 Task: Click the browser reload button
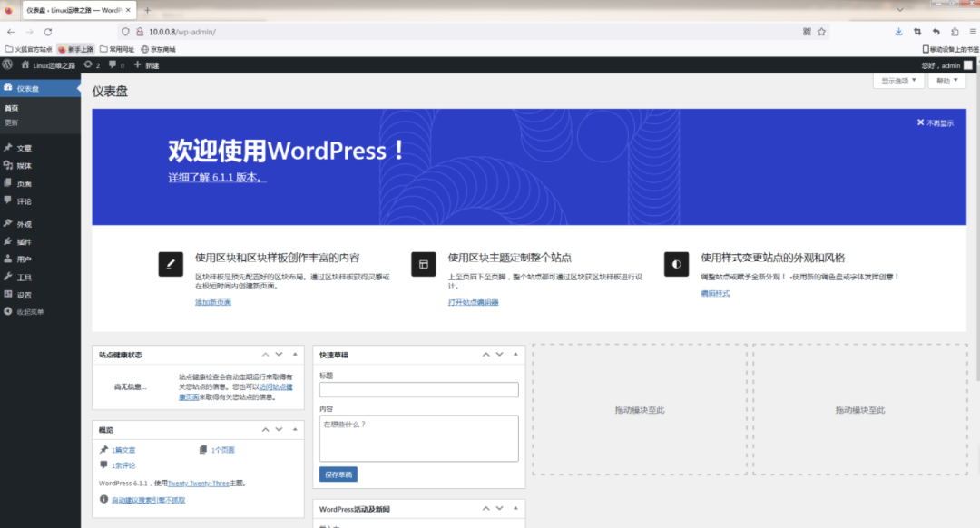click(48, 32)
